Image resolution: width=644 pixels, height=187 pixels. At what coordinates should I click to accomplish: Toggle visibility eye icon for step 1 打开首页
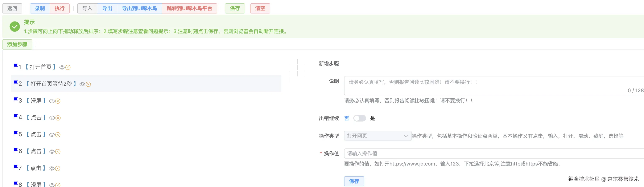coord(62,67)
